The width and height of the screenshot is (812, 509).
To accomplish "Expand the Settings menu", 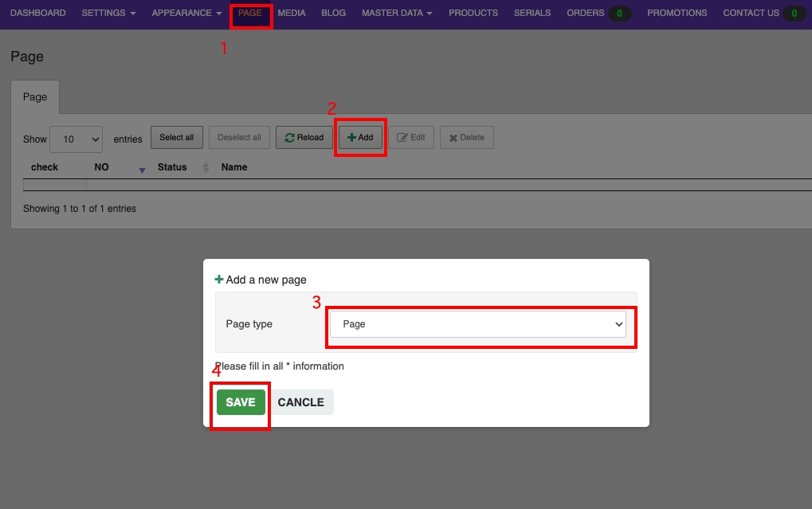I will pyautogui.click(x=108, y=14).
